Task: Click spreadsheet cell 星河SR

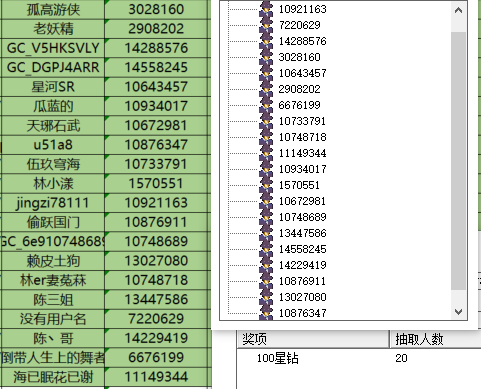Action: (x=53, y=87)
